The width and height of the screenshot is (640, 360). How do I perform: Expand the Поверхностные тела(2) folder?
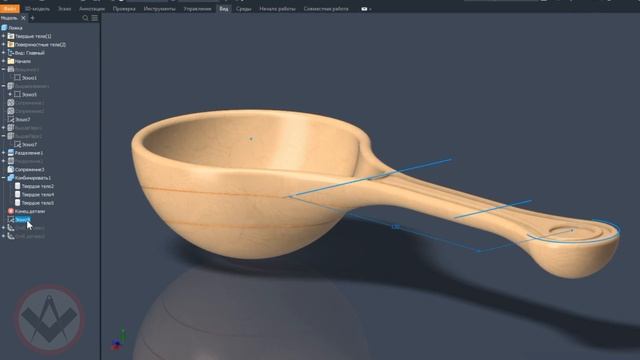pyautogui.click(x=4, y=44)
